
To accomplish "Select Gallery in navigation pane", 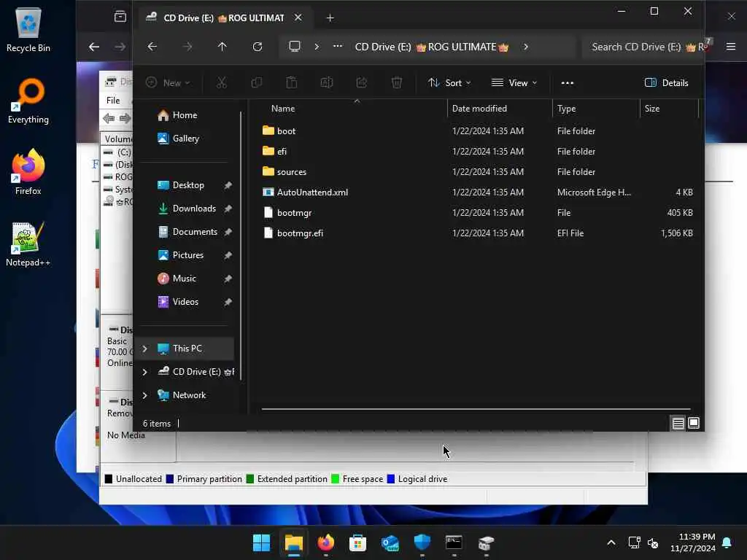I will [x=186, y=139].
